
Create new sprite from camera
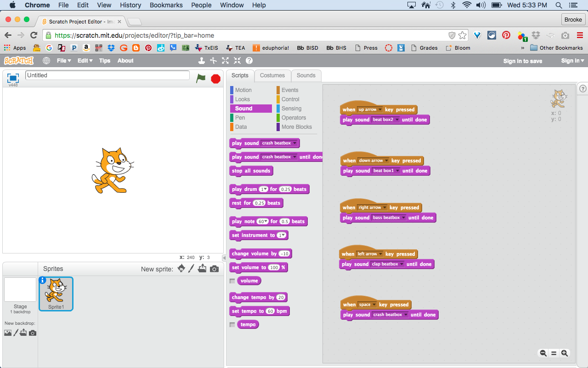click(x=214, y=269)
